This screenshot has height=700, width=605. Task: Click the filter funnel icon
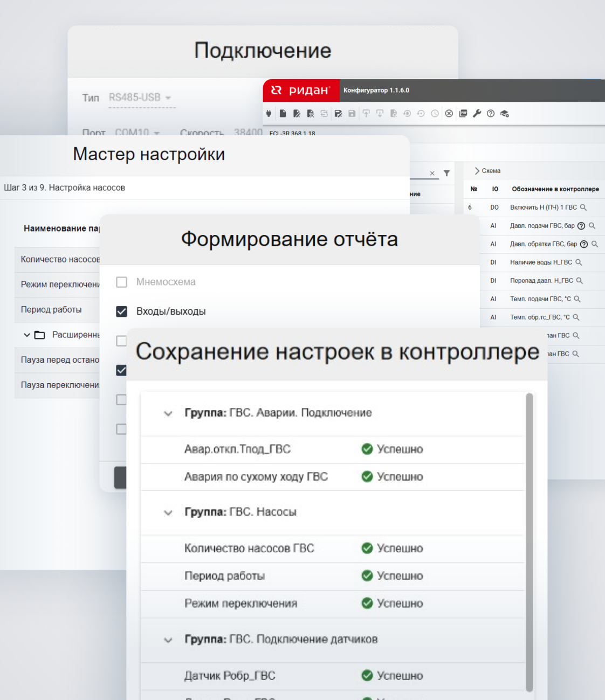[446, 174]
